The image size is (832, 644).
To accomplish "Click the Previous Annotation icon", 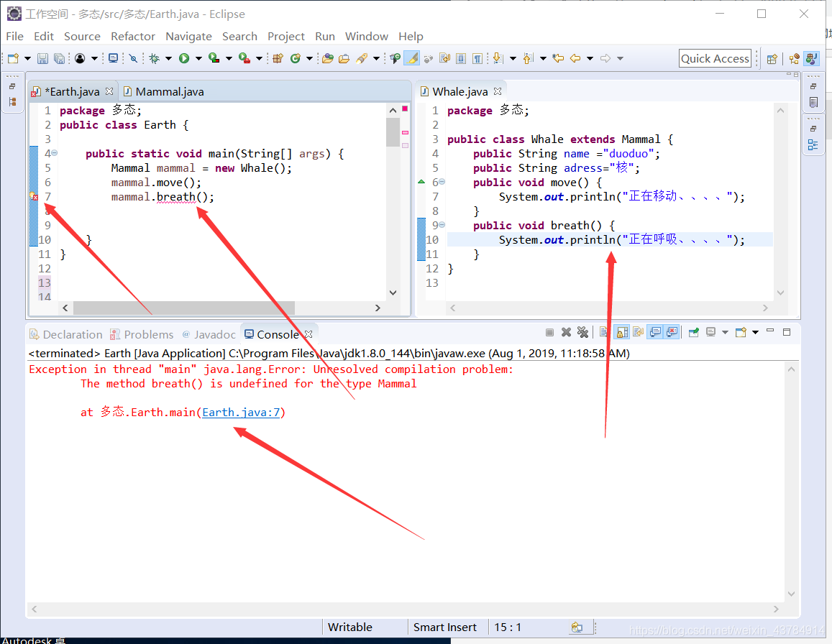I will pyautogui.click(x=528, y=58).
